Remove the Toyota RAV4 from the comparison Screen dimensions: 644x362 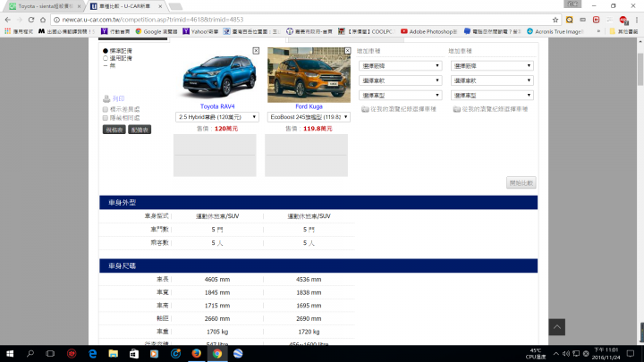coord(257,51)
